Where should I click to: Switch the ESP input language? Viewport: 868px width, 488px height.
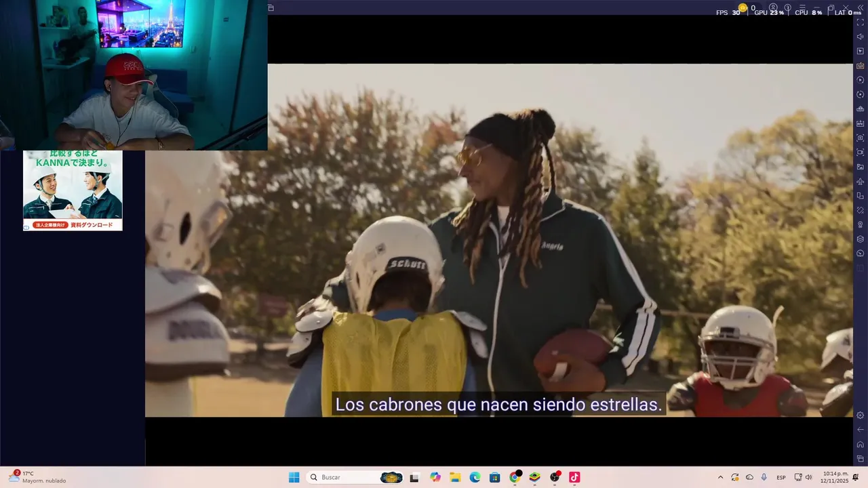(781, 477)
